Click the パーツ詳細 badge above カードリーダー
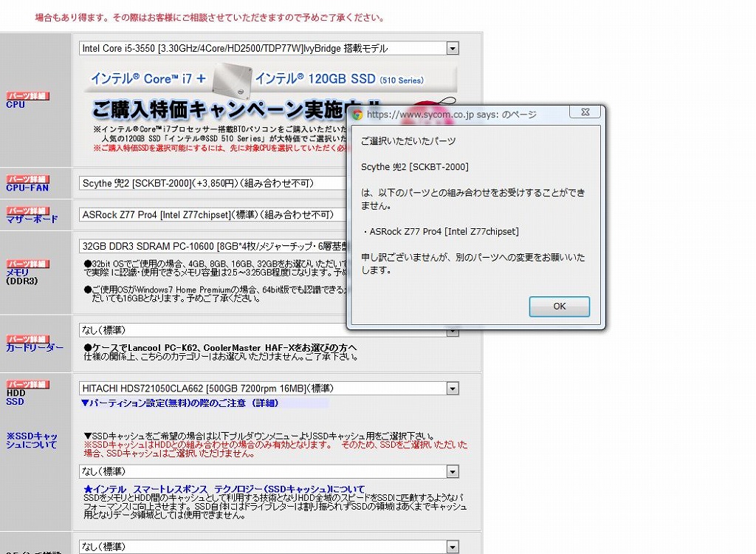 click(27, 339)
